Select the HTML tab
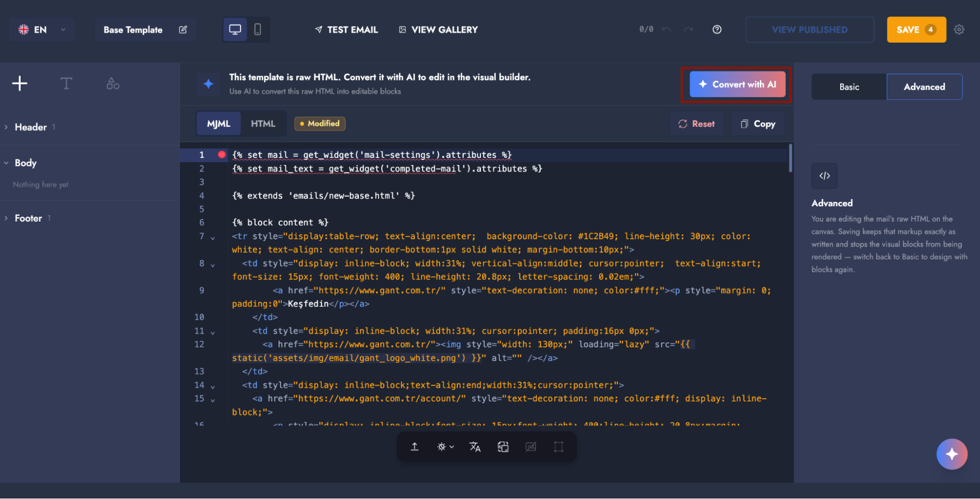This screenshot has height=499, width=980. (x=263, y=124)
